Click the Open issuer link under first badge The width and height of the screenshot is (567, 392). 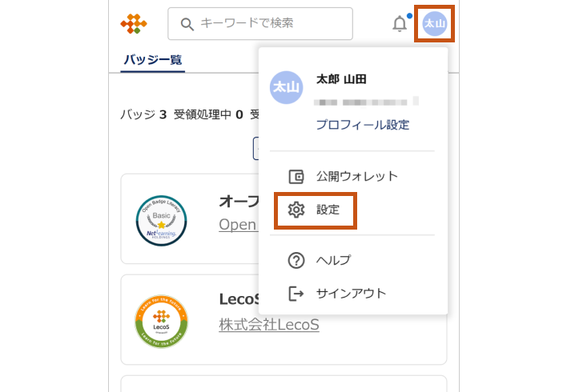click(x=237, y=224)
